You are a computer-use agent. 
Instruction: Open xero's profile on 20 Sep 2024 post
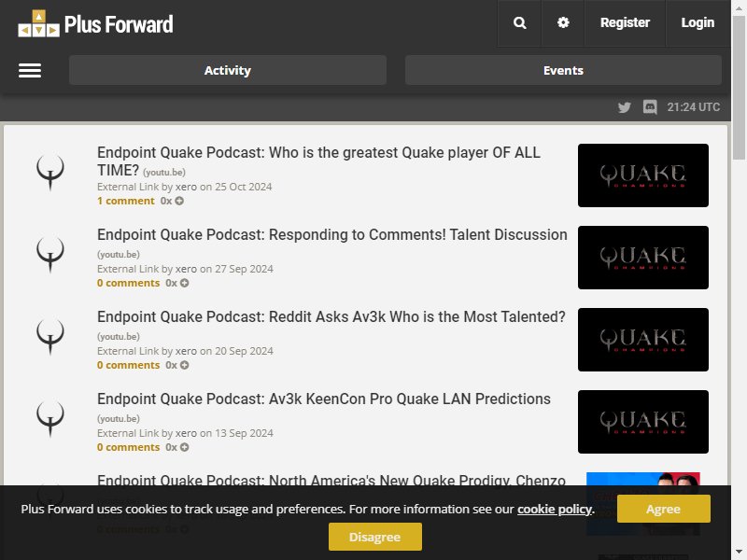pyautogui.click(x=186, y=351)
